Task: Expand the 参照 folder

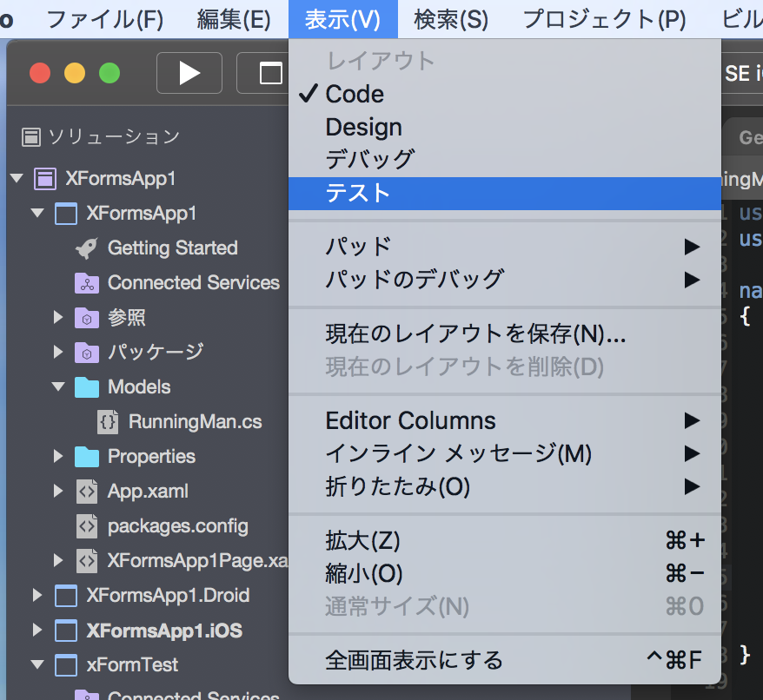Action: click(x=58, y=318)
